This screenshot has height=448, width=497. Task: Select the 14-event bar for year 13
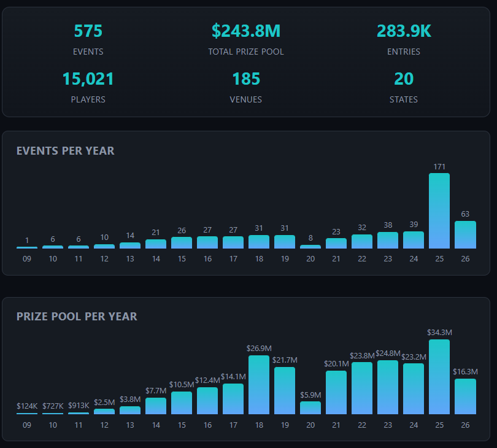click(x=130, y=245)
